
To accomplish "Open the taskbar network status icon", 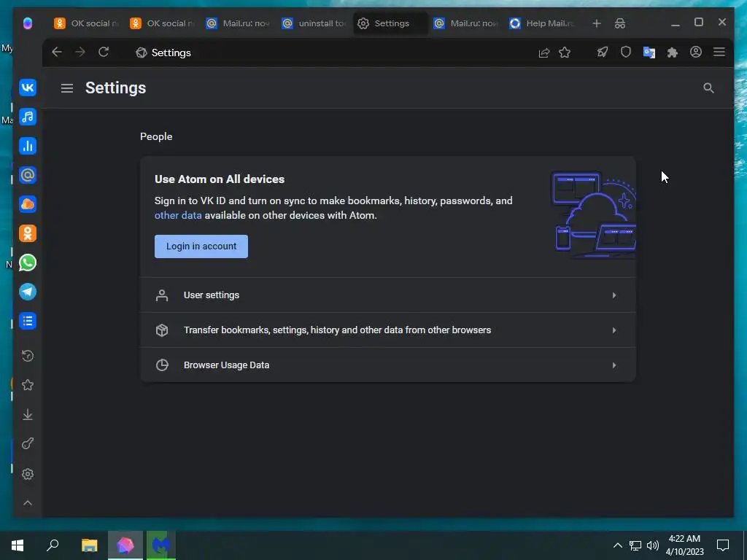I will click(635, 545).
